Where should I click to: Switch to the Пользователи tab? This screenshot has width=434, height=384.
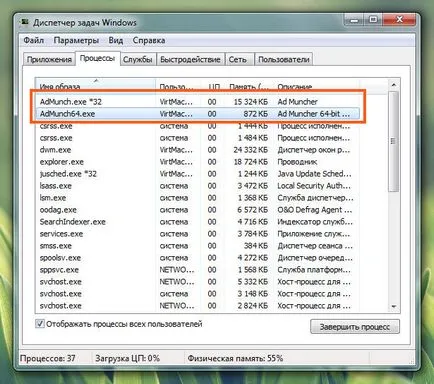(x=284, y=59)
